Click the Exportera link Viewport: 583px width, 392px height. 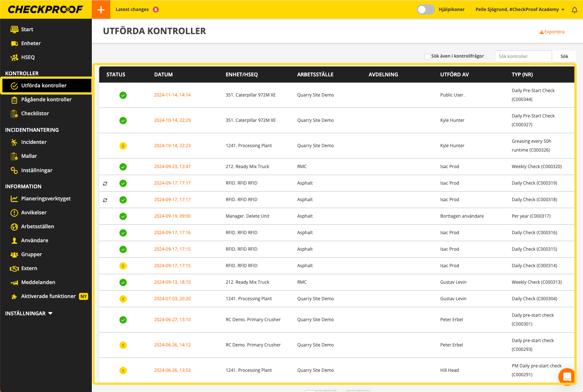(x=552, y=32)
